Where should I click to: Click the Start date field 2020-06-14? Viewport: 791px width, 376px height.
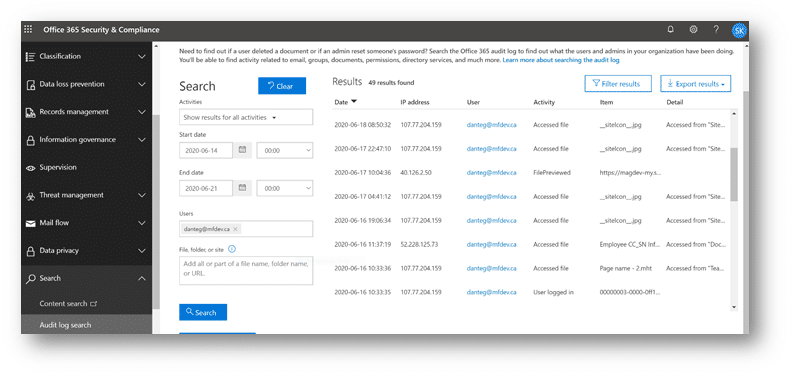(206, 150)
